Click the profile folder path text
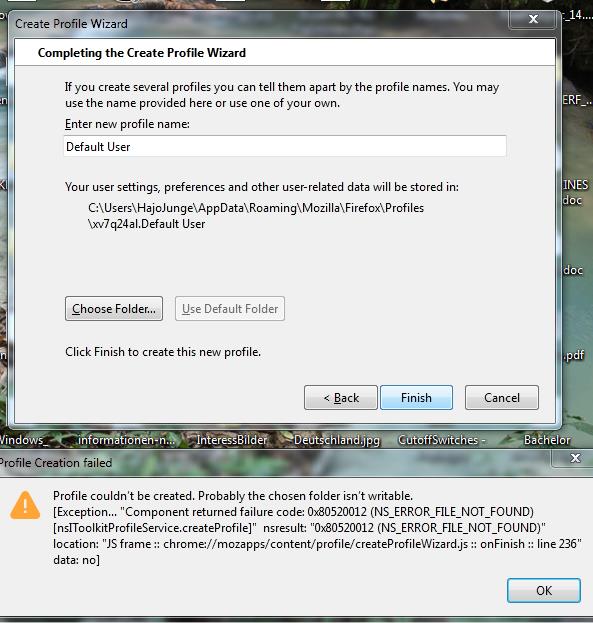593x623 pixels. click(x=256, y=216)
